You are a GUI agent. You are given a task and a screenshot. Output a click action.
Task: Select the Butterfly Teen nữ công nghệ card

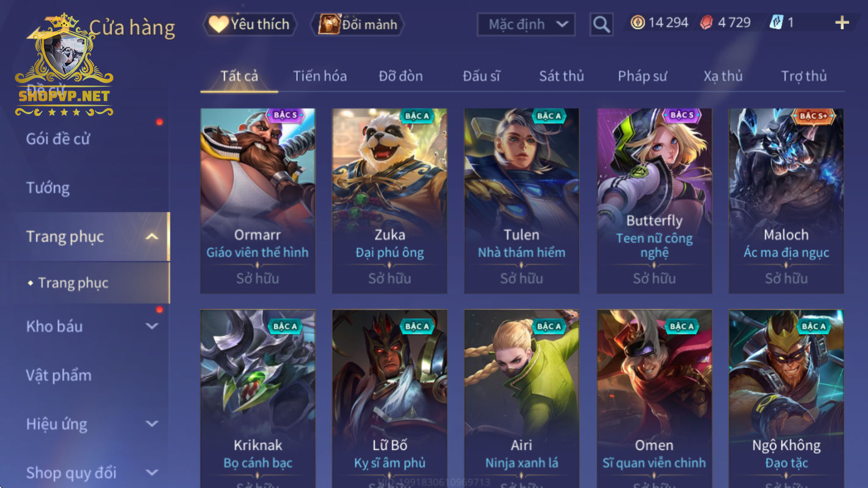(654, 201)
